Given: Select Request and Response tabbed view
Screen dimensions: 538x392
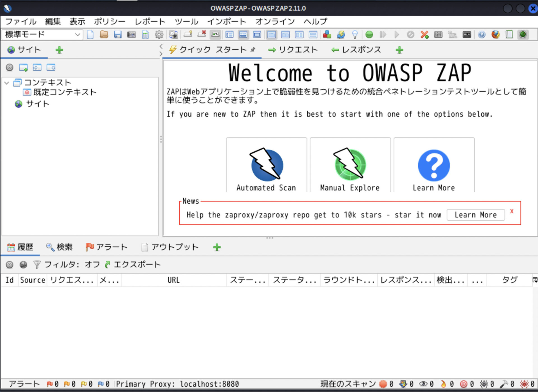Looking at the screenshot, I should (x=272, y=34).
